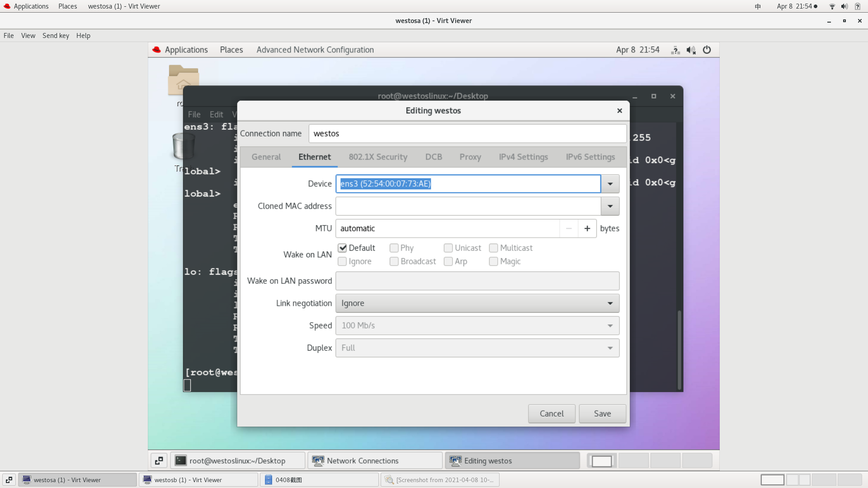The height and width of the screenshot is (488, 868).
Task: Click the Save button
Action: pyautogui.click(x=603, y=414)
